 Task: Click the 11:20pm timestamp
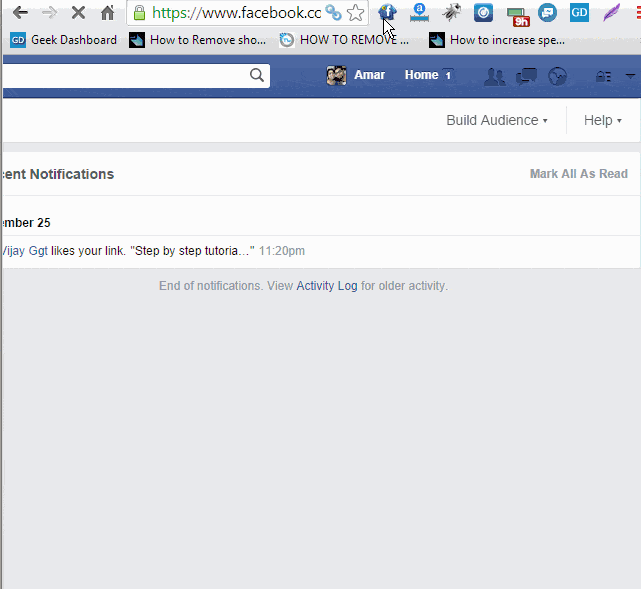tap(282, 251)
